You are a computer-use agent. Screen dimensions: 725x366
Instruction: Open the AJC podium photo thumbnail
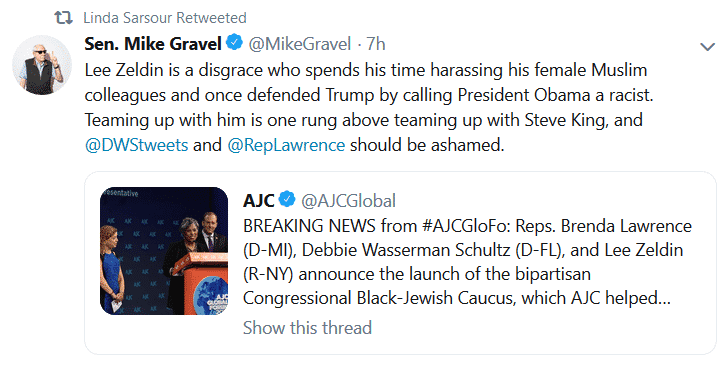click(164, 251)
